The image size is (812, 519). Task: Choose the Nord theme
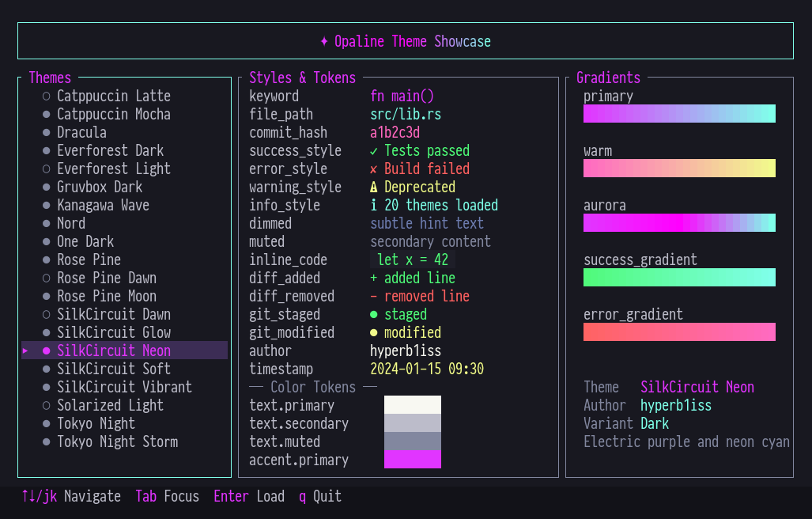(124, 223)
